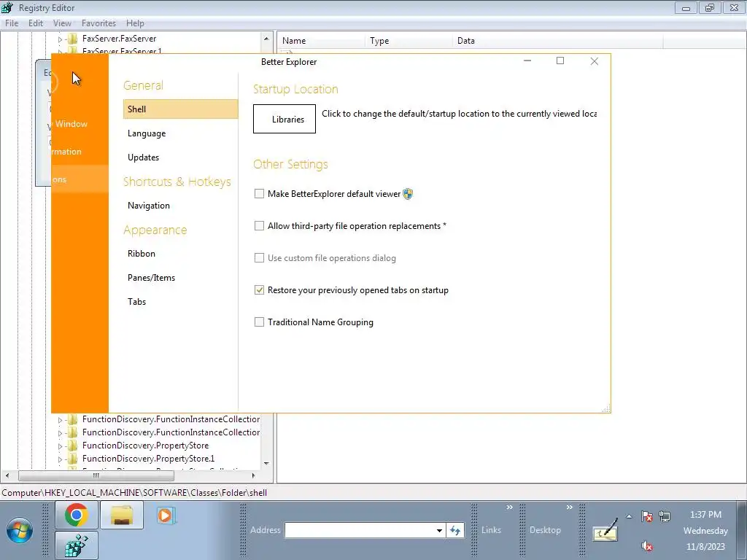Open Shell settings in Better Explorer
The width and height of the screenshot is (747, 560).
(180, 109)
